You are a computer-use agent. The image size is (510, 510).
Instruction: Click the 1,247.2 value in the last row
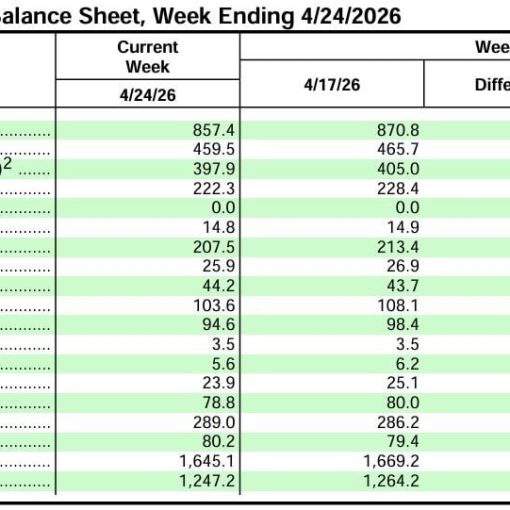tap(207, 481)
